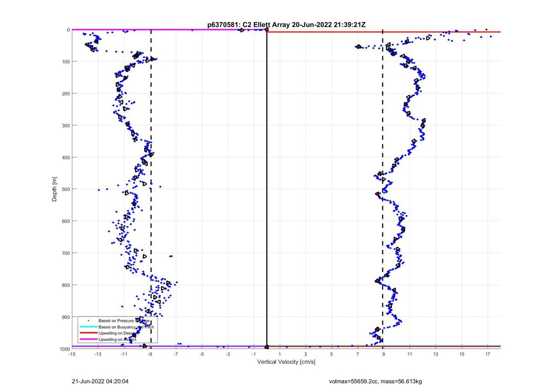Click depth tick label '100'
The width and height of the screenshot is (553, 392).
65,62
